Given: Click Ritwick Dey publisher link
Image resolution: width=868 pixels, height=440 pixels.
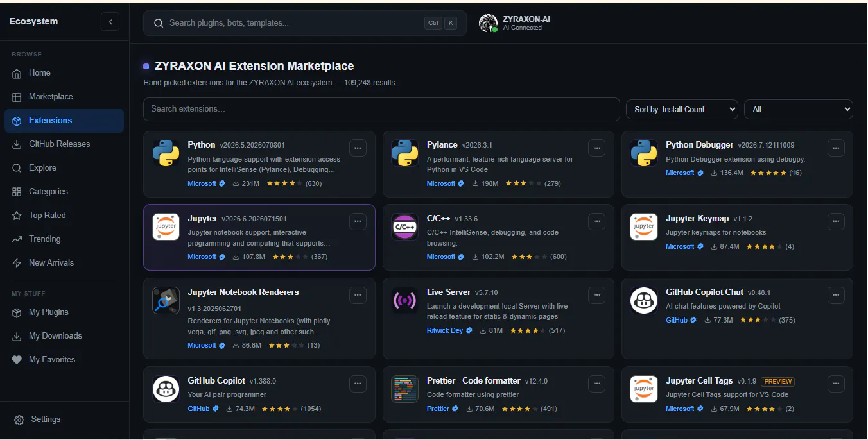Looking at the screenshot, I should point(445,331).
